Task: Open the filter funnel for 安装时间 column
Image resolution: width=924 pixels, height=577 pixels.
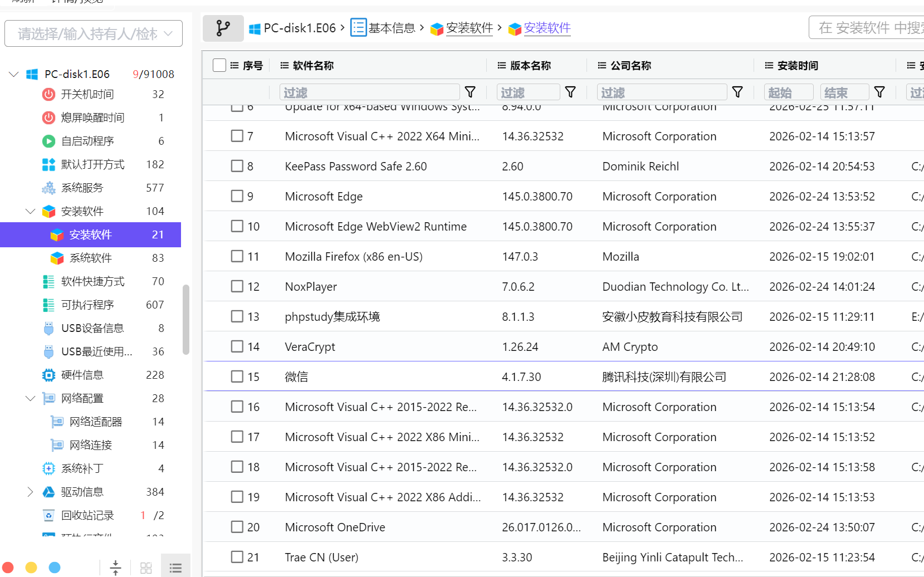Action: 879,92
